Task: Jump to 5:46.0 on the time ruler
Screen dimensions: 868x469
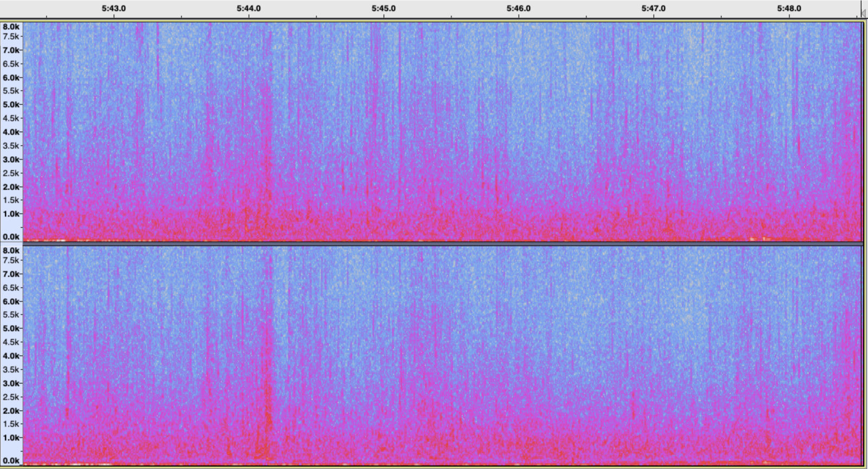Action: (x=519, y=9)
